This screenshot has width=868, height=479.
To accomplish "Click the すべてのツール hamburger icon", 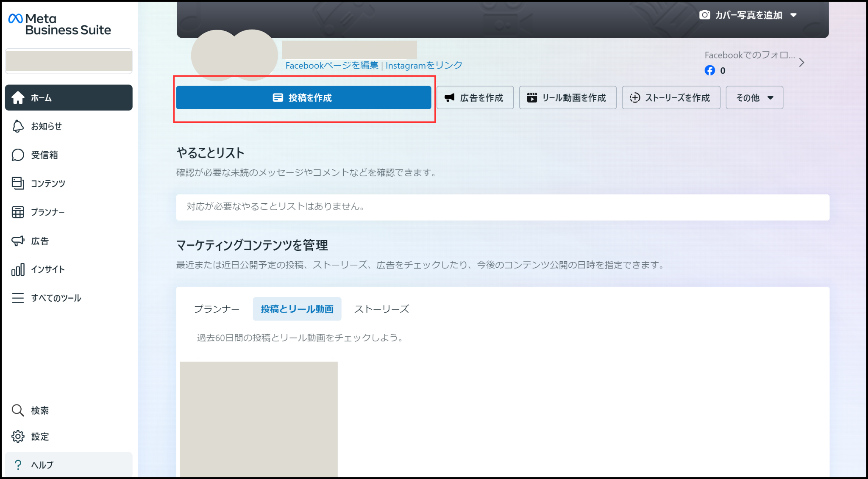I will tap(18, 298).
